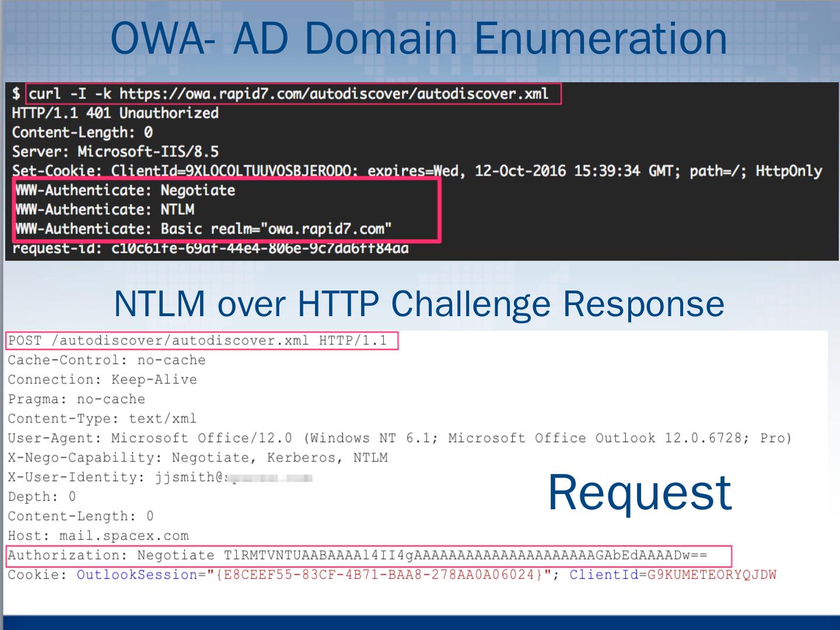Select the Set-Cookie ClientId header line
This screenshot has width=840, height=630.
click(417, 171)
